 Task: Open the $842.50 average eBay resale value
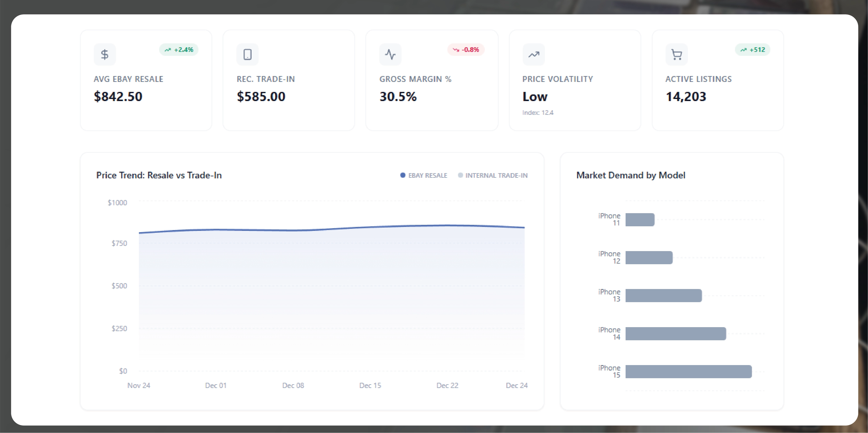tap(118, 97)
